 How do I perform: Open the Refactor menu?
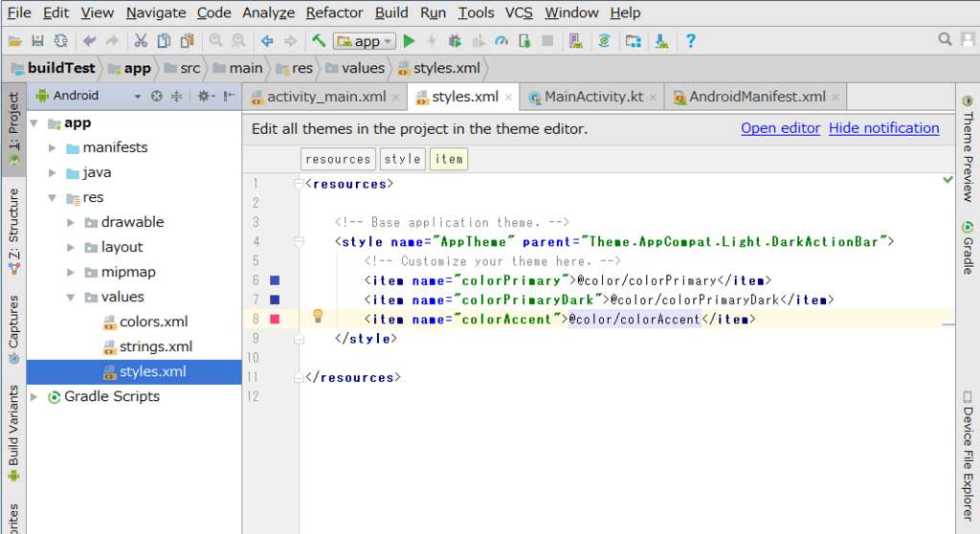tap(334, 12)
